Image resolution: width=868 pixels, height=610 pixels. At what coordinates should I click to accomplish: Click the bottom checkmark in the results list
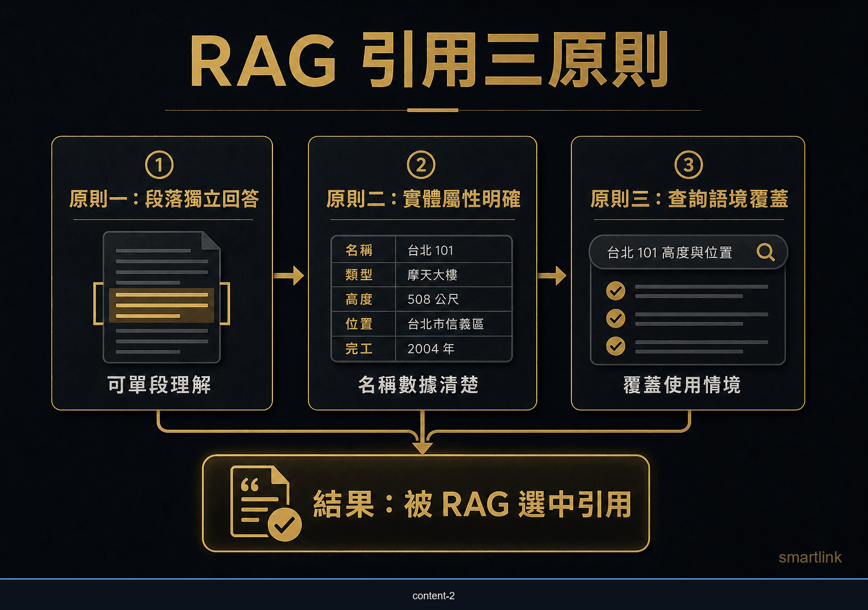(x=615, y=345)
